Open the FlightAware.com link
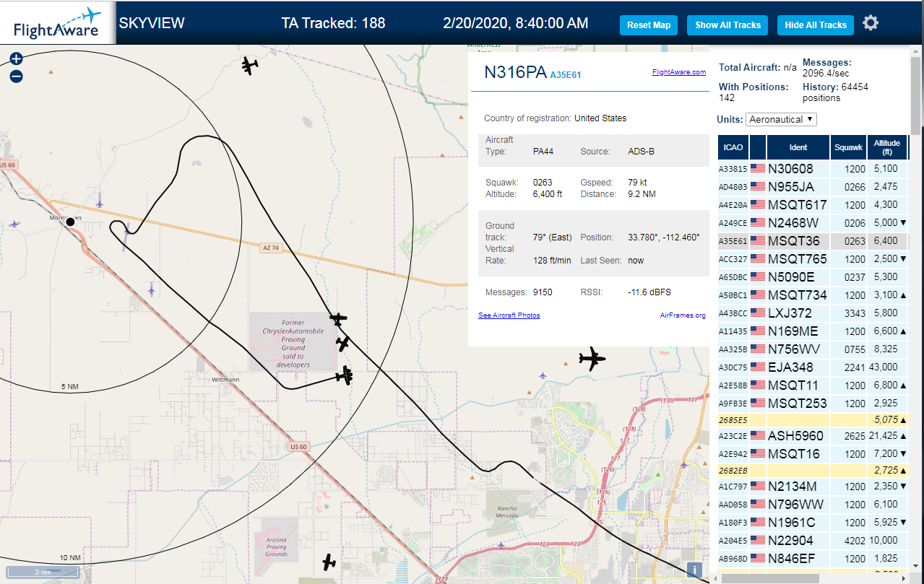 678,72
